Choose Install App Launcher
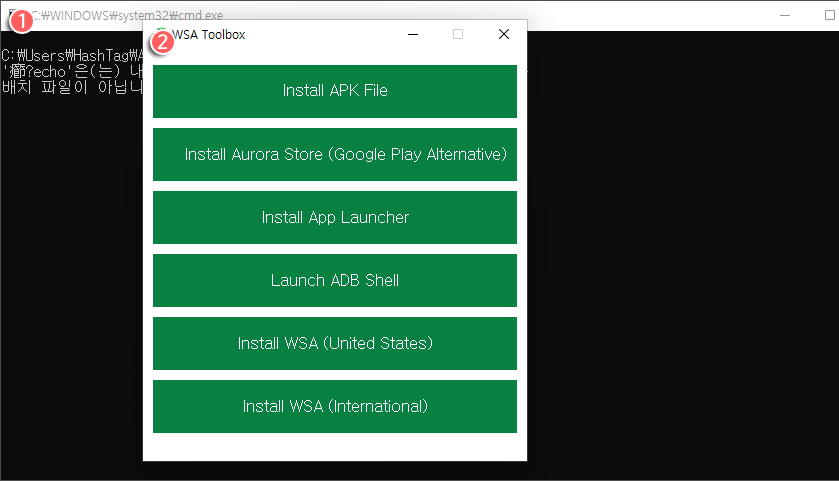Image resolution: width=839 pixels, height=481 pixels. (334, 217)
